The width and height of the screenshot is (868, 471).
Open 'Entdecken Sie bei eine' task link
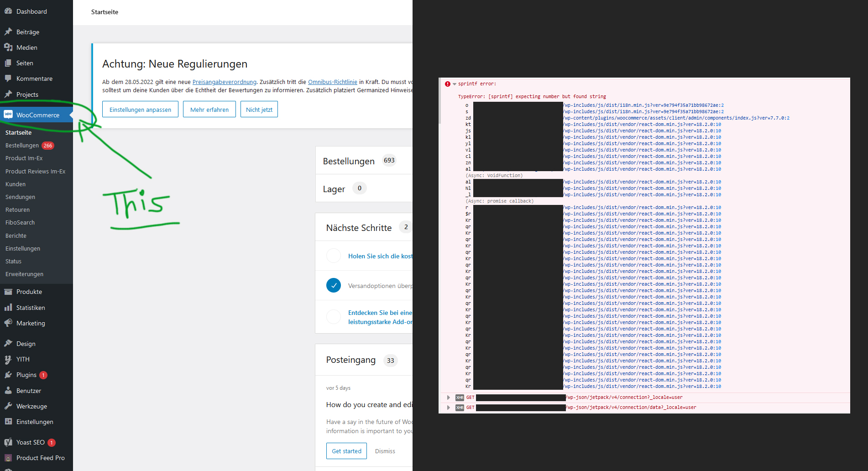pyautogui.click(x=380, y=317)
